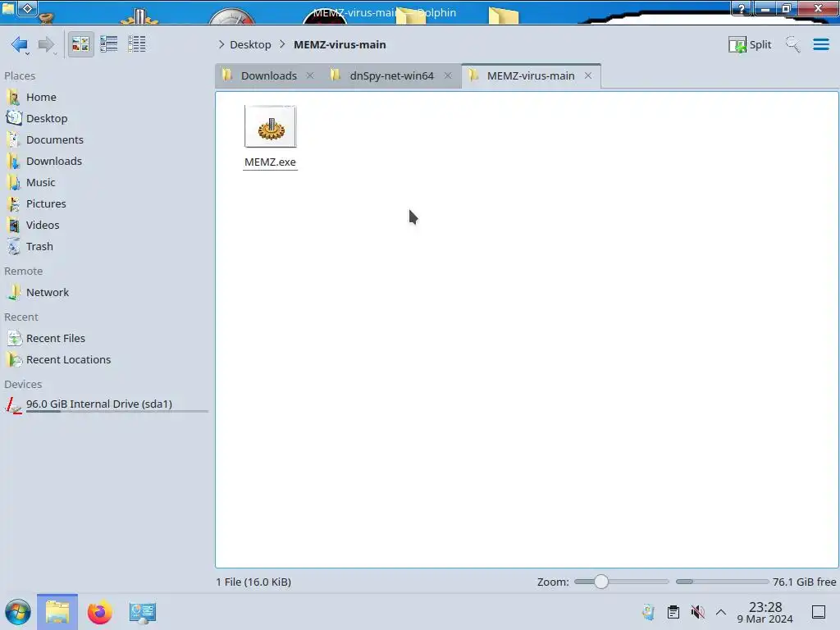Expand chevron between Desktop and MEMZ-virus-main
Viewport: 840px width, 630px height.
click(x=282, y=44)
